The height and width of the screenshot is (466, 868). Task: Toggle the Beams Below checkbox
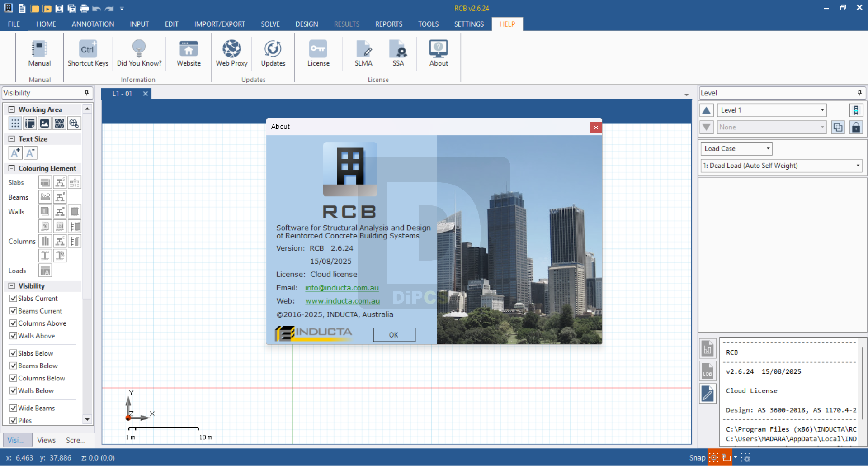pos(13,366)
